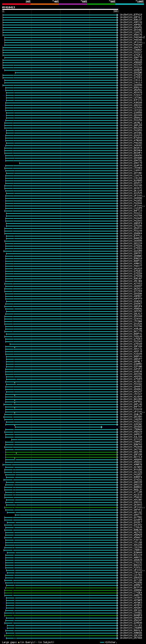The height and width of the screenshot is (644, 146).
Task: Select the UniRef100_Q947K7 hit
Action: point(131,48)
